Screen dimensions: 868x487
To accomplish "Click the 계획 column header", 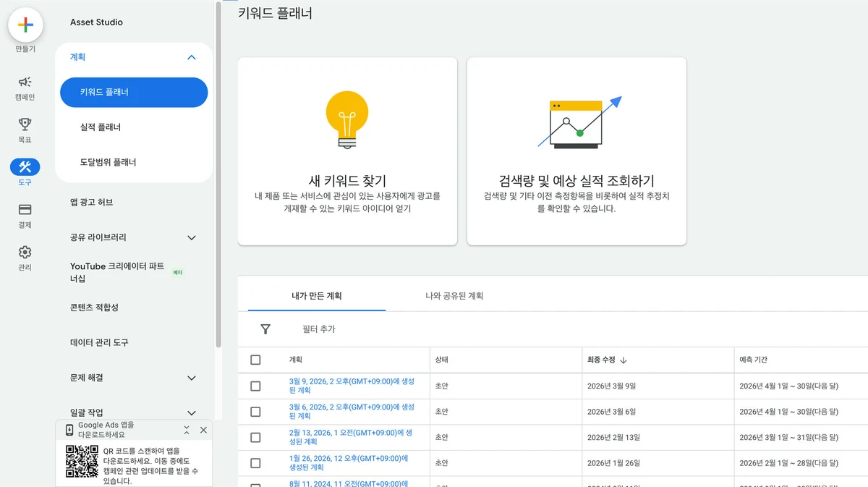I will click(296, 360).
